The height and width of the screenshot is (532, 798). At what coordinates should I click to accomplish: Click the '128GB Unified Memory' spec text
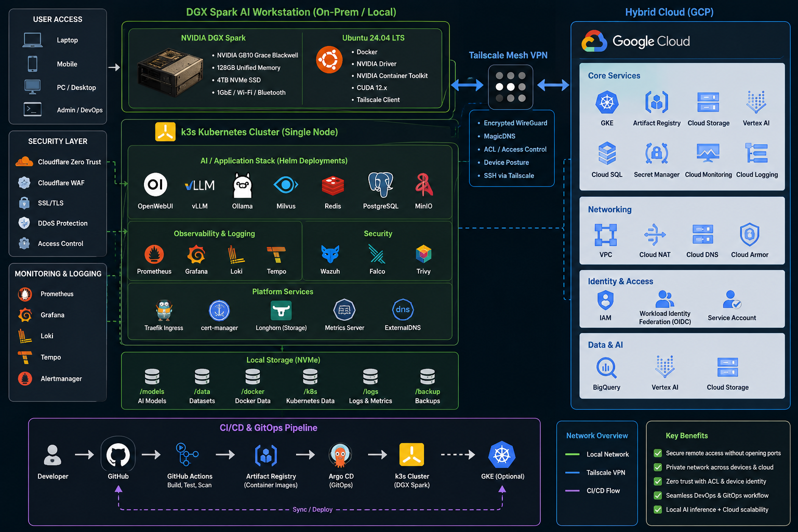(248, 68)
